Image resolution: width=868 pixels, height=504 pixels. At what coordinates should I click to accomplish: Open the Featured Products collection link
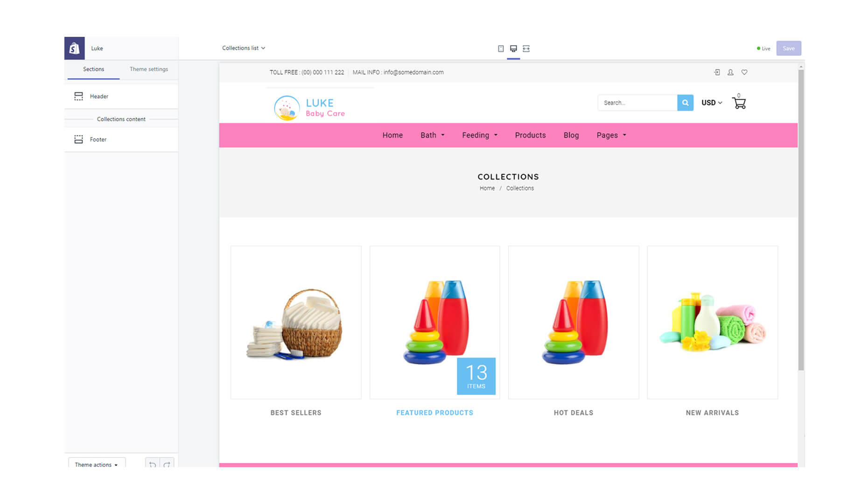coord(434,413)
